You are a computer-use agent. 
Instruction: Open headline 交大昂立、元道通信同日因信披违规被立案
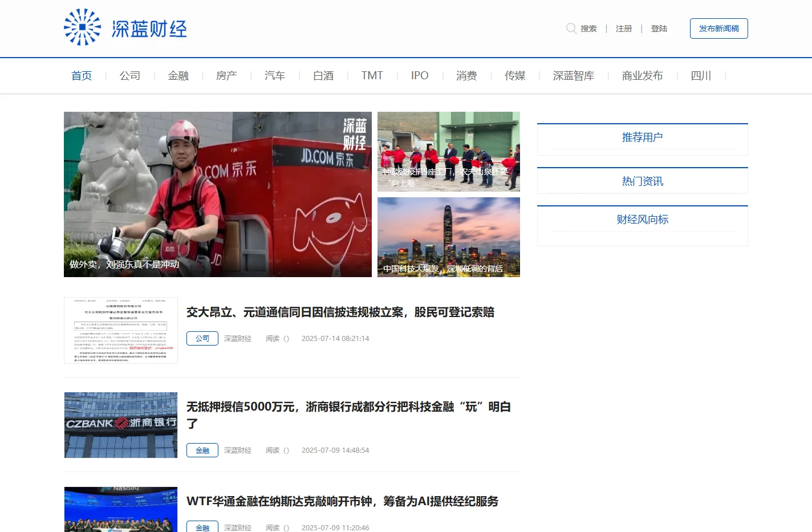pos(340,312)
